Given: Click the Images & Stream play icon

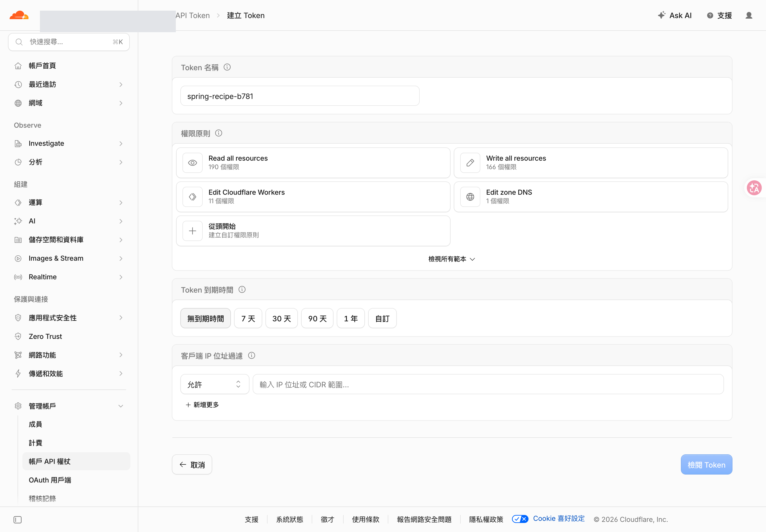Looking at the screenshot, I should [18, 259].
